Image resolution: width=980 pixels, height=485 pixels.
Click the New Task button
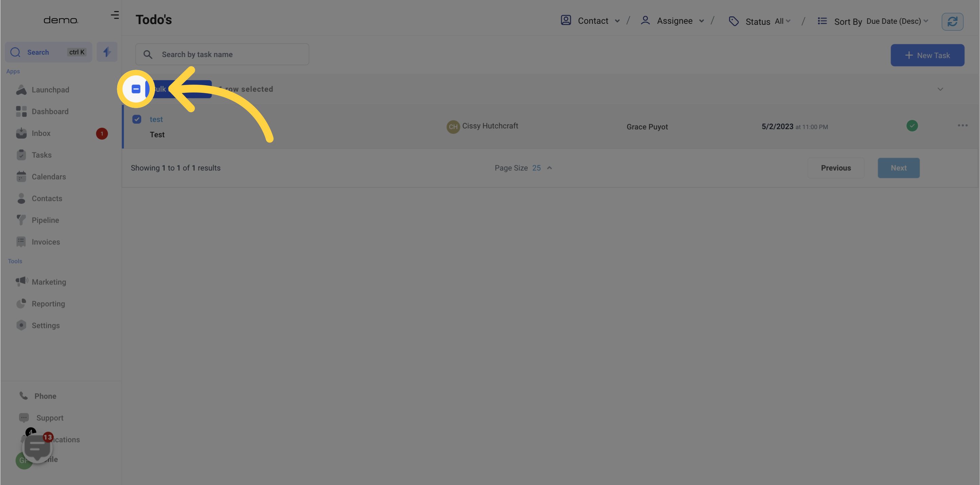click(927, 54)
